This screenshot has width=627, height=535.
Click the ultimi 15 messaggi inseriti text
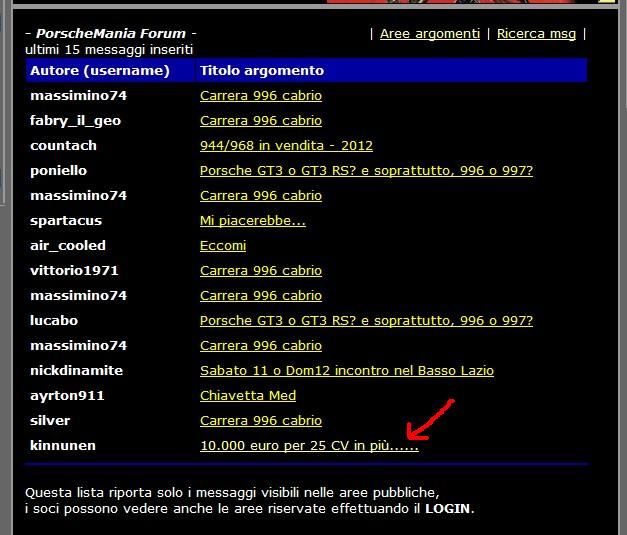click(x=109, y=50)
